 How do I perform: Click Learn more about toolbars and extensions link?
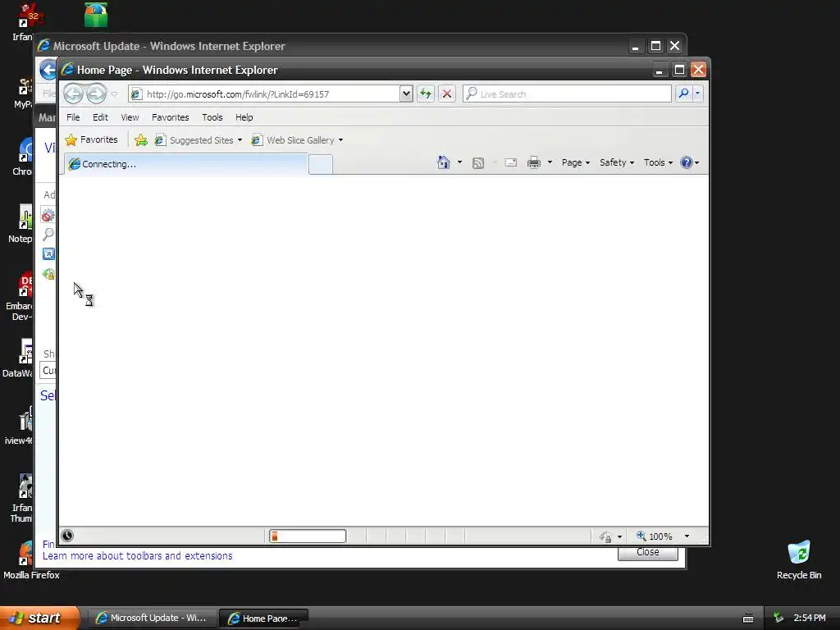click(x=138, y=556)
